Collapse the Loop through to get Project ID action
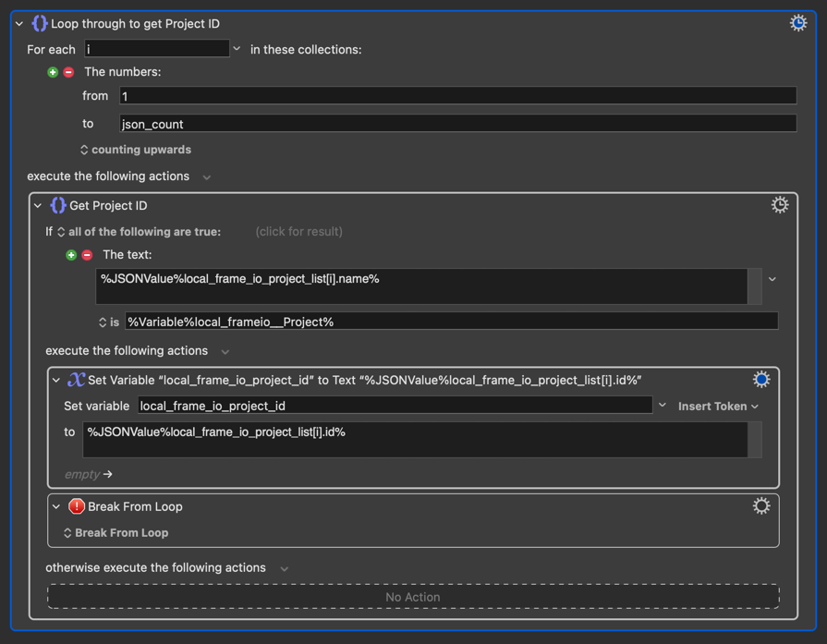The image size is (827, 644). [x=19, y=24]
